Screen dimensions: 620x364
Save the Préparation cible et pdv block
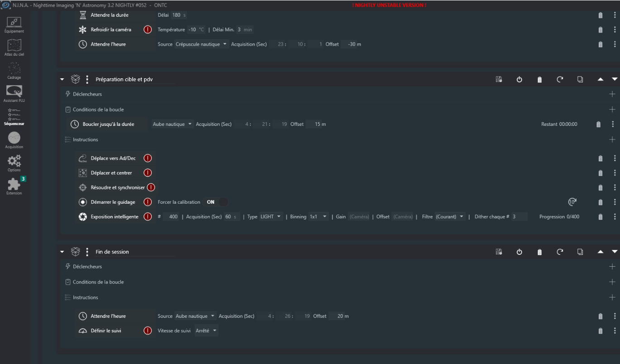click(499, 80)
